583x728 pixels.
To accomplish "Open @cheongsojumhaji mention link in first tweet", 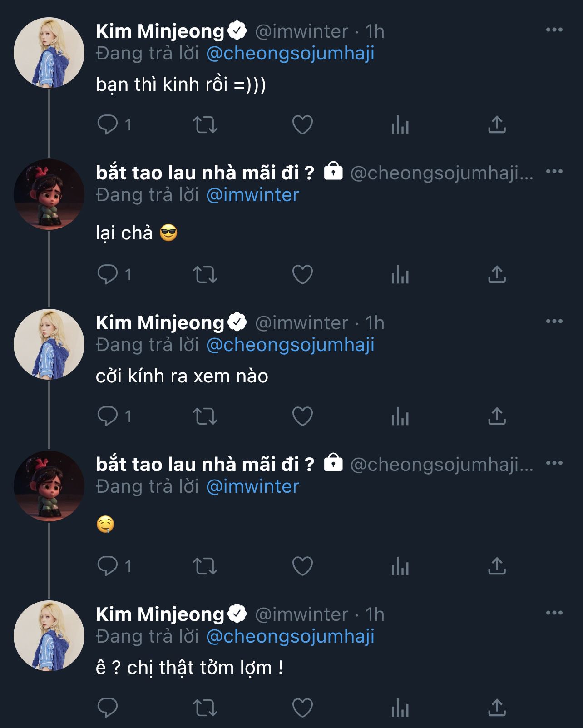I will [x=290, y=54].
